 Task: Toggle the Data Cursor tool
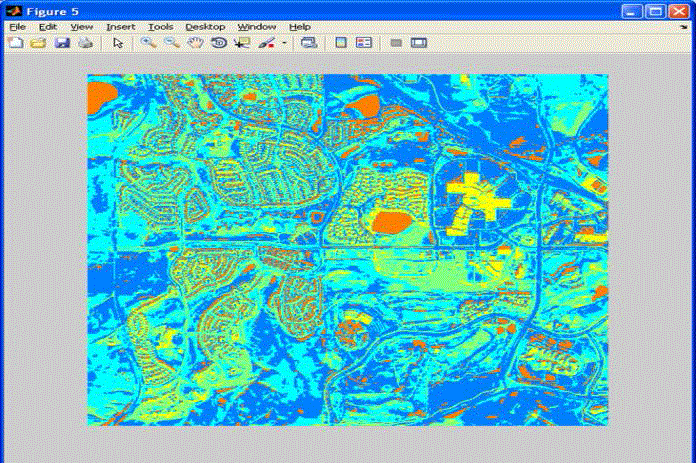coord(243,43)
